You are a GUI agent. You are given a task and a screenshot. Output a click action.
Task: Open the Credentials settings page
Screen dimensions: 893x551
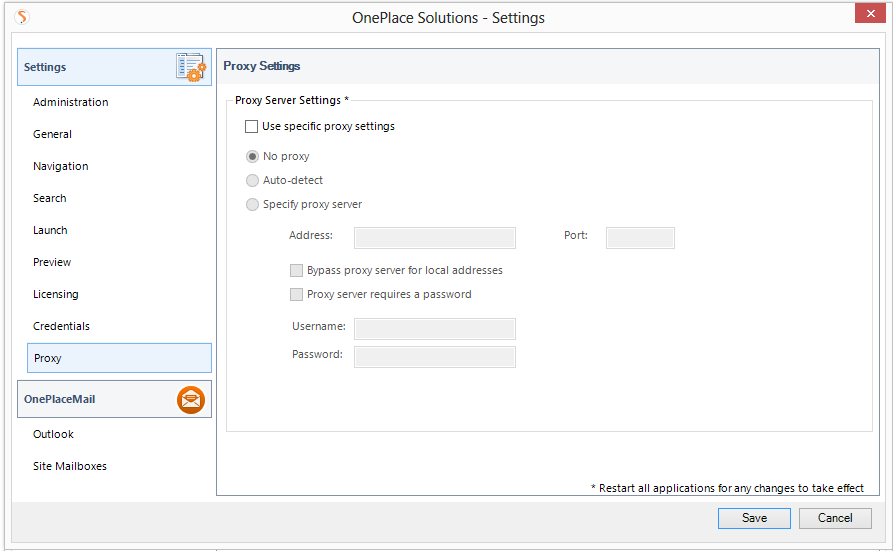(61, 326)
